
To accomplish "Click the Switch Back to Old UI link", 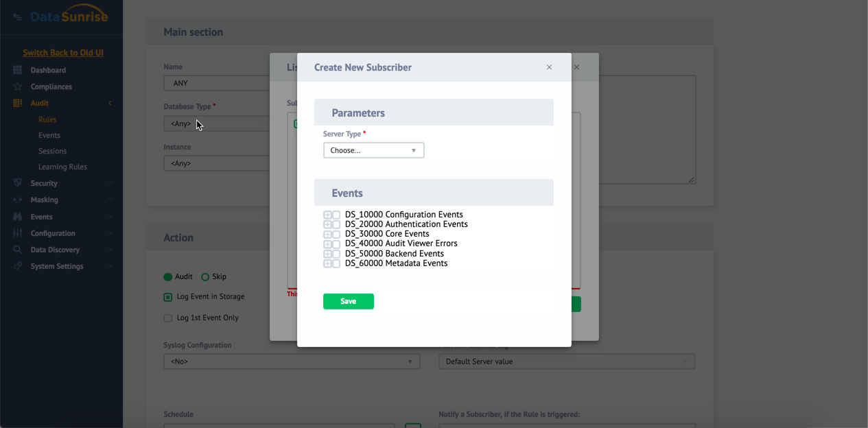I will coord(63,53).
